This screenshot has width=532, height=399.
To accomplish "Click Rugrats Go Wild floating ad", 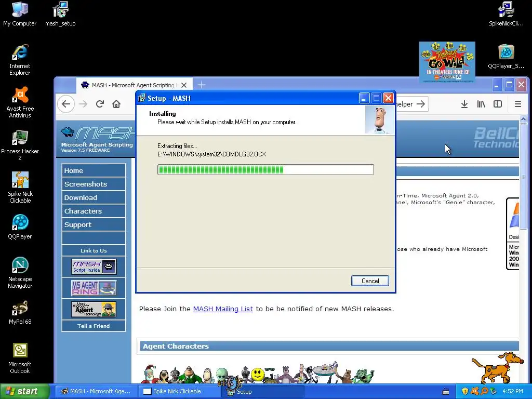I will 447,62.
